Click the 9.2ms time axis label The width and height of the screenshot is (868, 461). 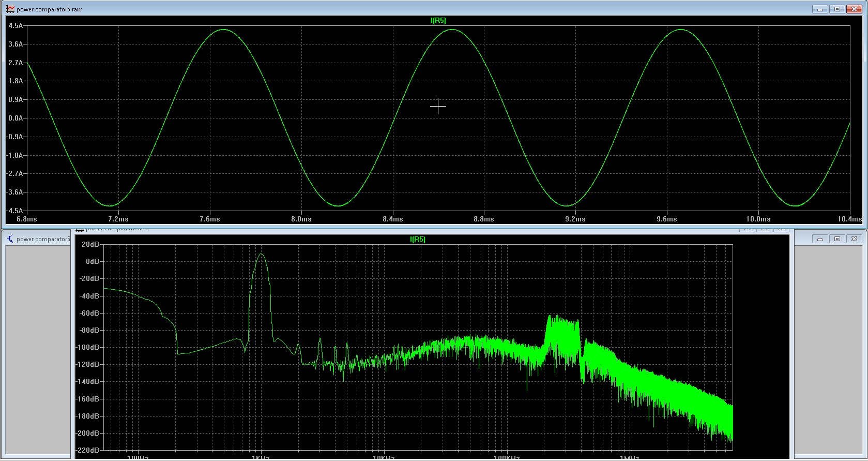point(575,219)
